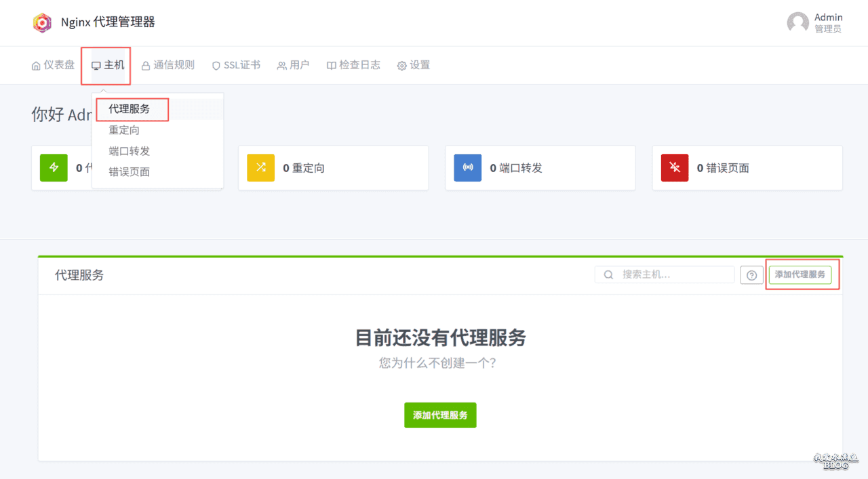Click the green lightning proxy hosts icon
Viewport: 868px width, 479px height.
[x=54, y=168]
